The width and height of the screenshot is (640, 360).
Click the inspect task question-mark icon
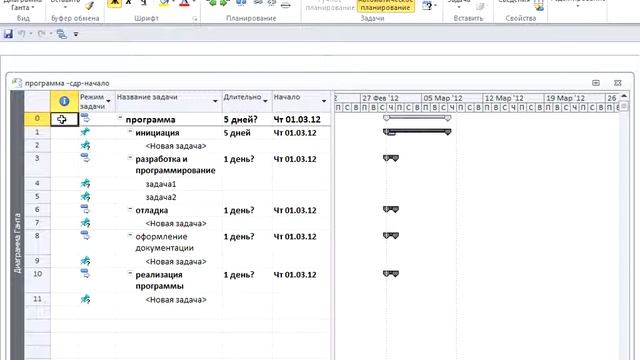click(x=427, y=6)
